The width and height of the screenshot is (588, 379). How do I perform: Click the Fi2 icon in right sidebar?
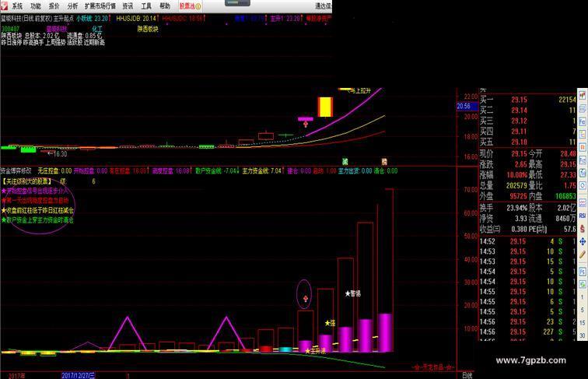583,160
